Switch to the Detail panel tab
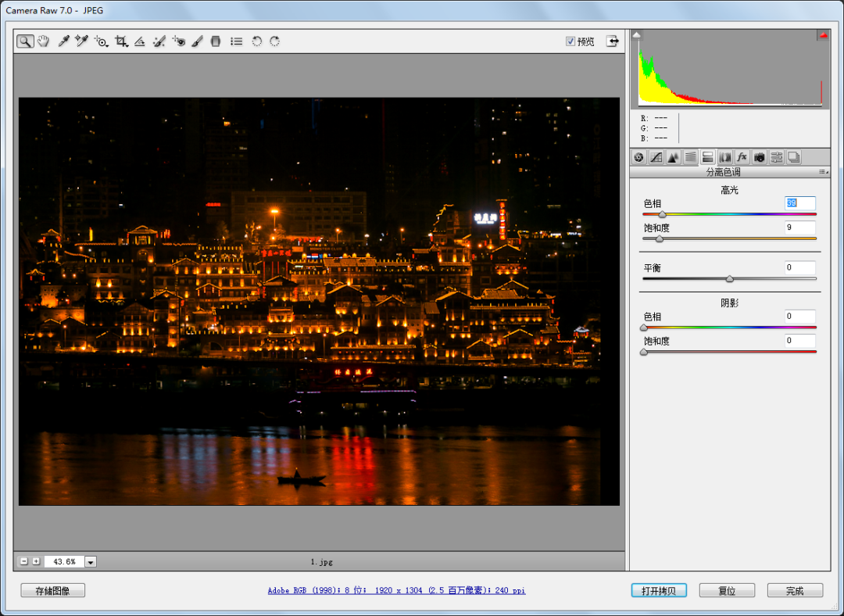This screenshot has height=616, width=844. 674,157
